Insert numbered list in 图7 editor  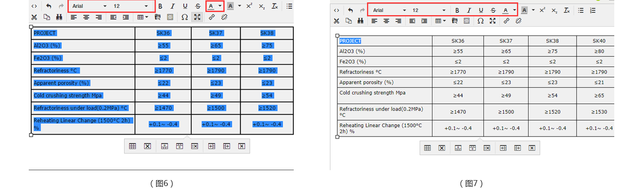(x=592, y=10)
